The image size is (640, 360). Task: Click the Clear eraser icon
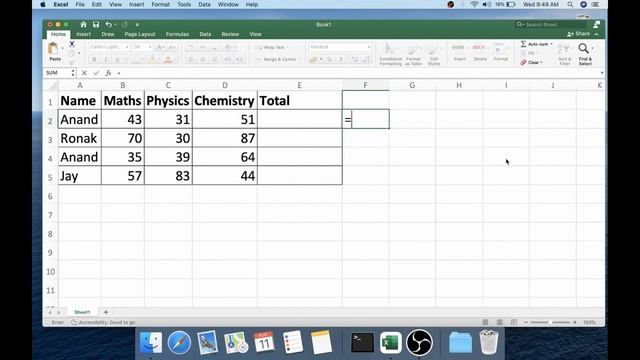pos(524,62)
